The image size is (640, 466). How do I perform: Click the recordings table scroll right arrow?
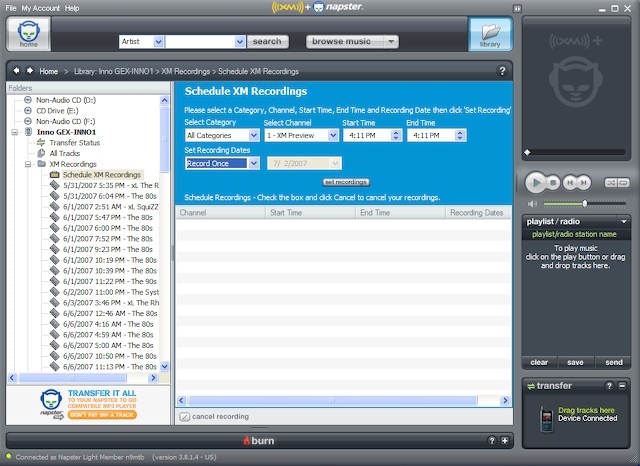click(505, 400)
